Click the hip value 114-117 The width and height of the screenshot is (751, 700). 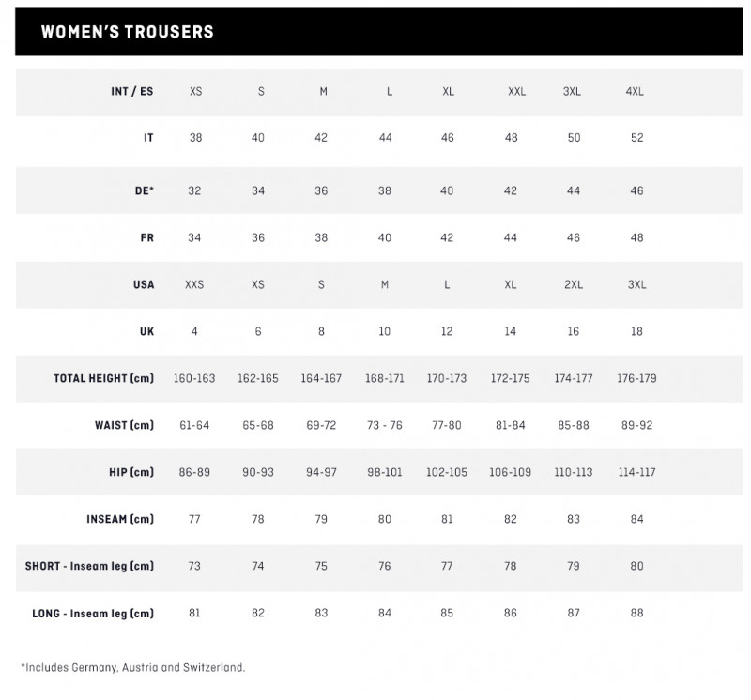636,472
